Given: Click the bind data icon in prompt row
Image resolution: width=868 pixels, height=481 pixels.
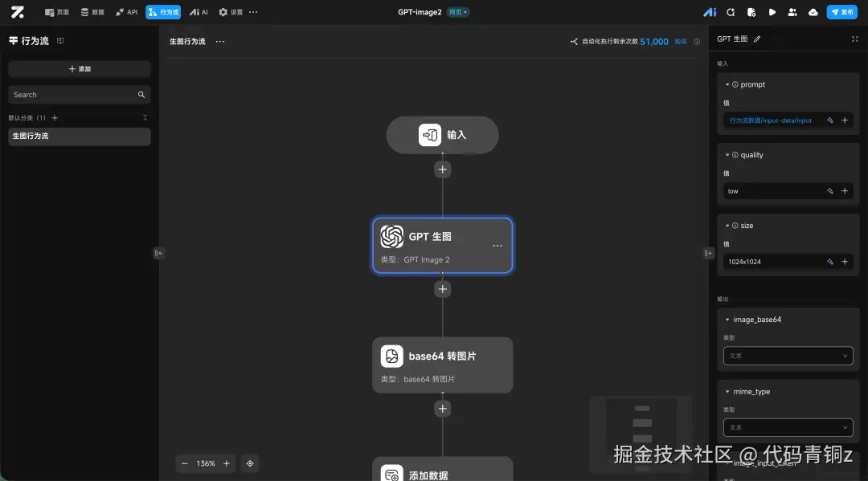Looking at the screenshot, I should point(829,120).
